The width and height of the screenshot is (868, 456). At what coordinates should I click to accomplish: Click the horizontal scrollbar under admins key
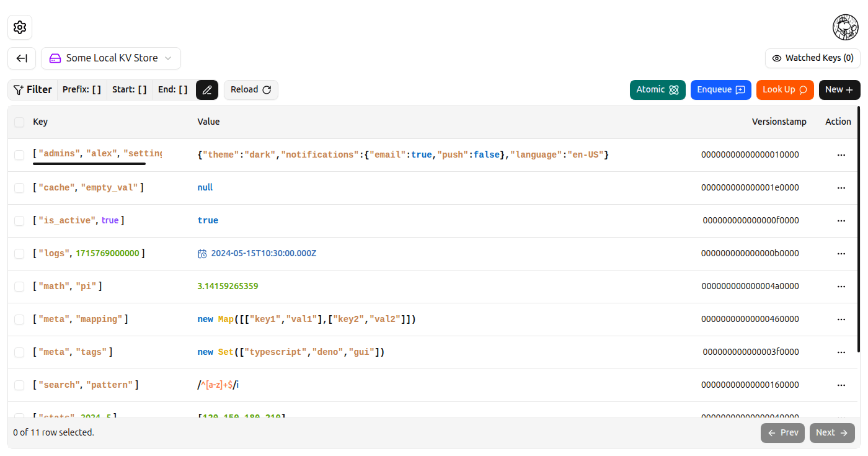click(x=89, y=164)
